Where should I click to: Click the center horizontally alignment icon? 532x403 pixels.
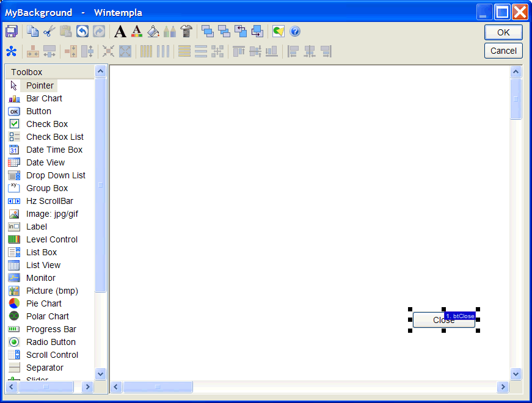(x=310, y=51)
